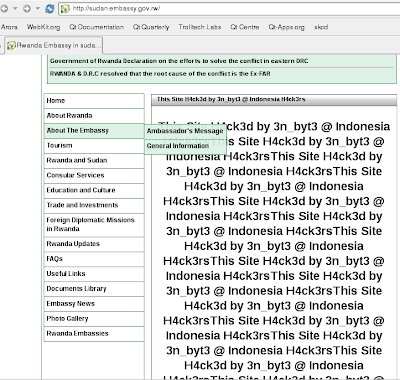The width and height of the screenshot is (400, 380).
Task: Open the Trolltech Labs bookmark
Action: point(200,27)
